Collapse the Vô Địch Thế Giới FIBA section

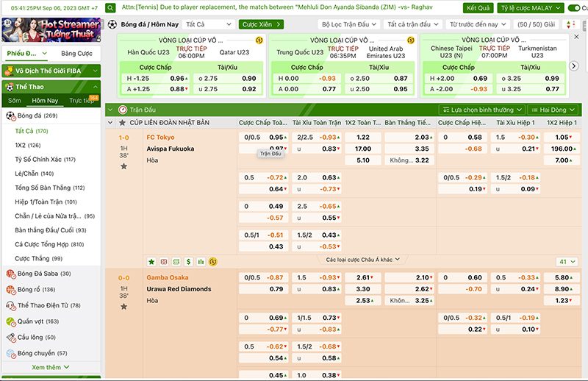pyautogui.click(x=95, y=71)
